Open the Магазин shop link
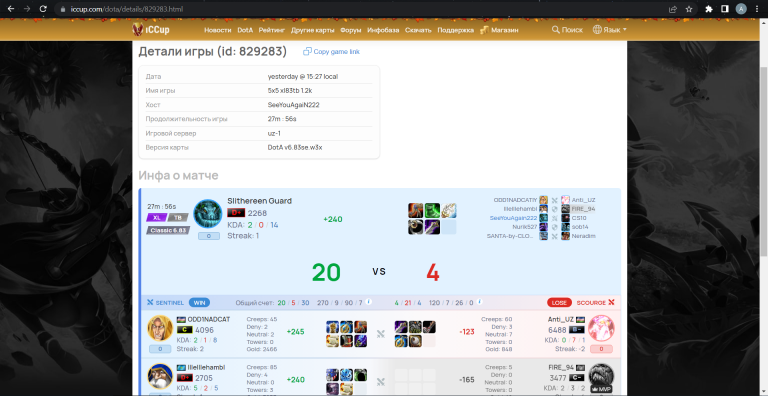768x396 pixels. point(499,30)
